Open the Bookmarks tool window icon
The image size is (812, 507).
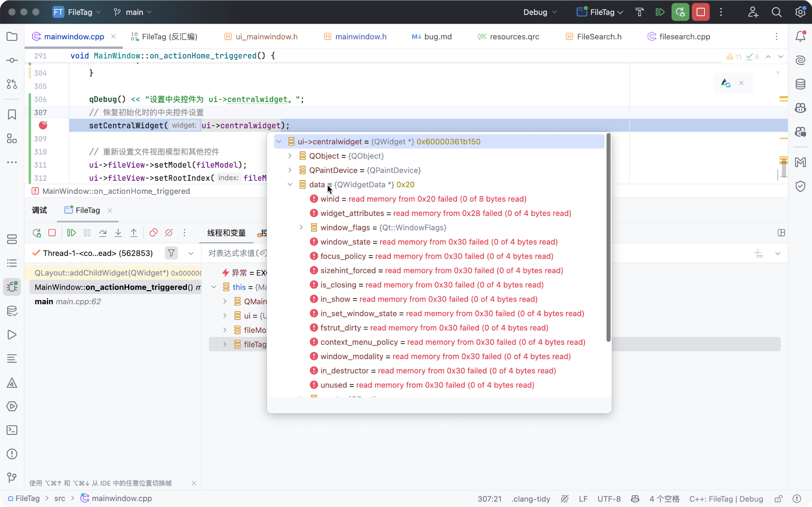[12, 115]
